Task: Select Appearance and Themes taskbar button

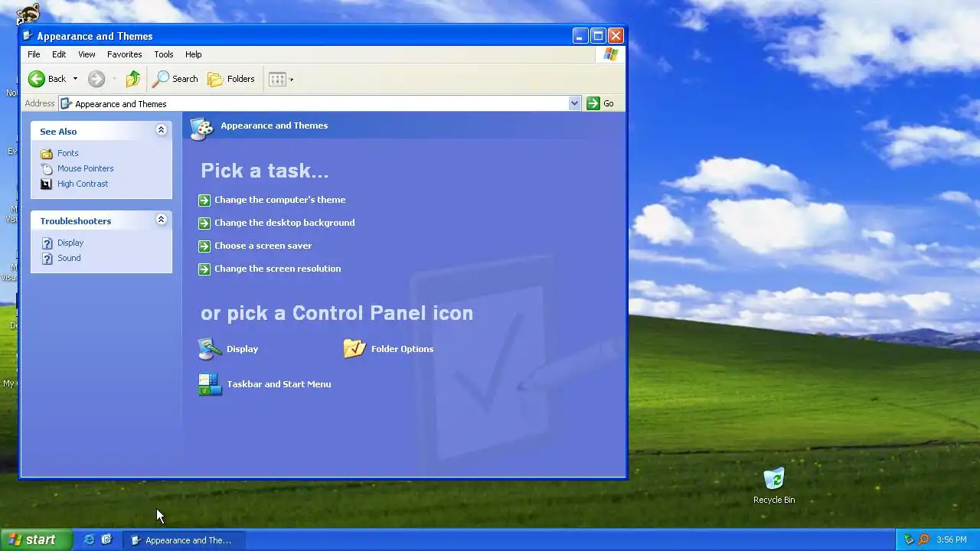Action: [x=183, y=540]
